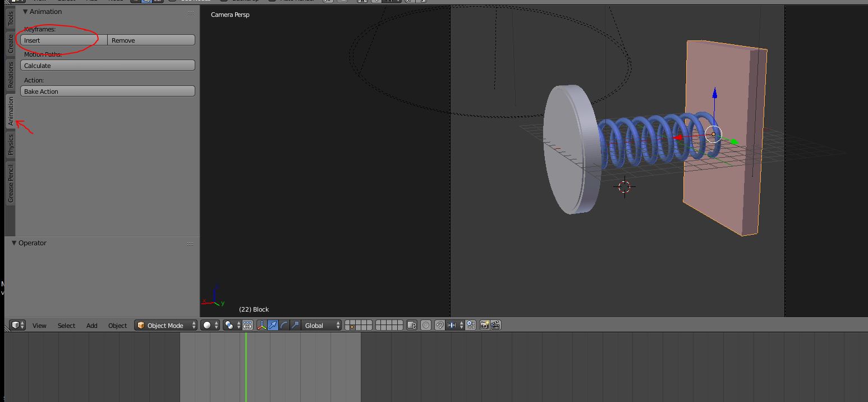Viewport: 868px width, 402px height.
Task: Open the Global orientation dropdown
Action: tap(322, 326)
